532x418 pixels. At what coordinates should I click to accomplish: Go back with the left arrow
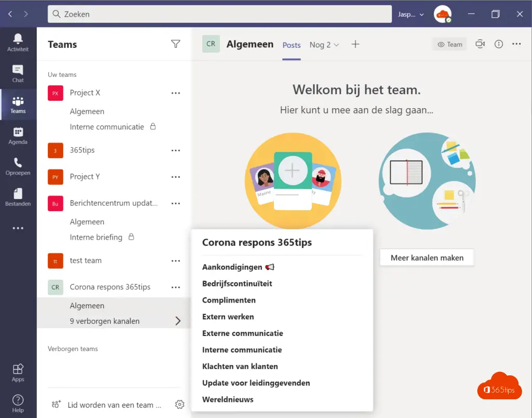[x=10, y=14]
